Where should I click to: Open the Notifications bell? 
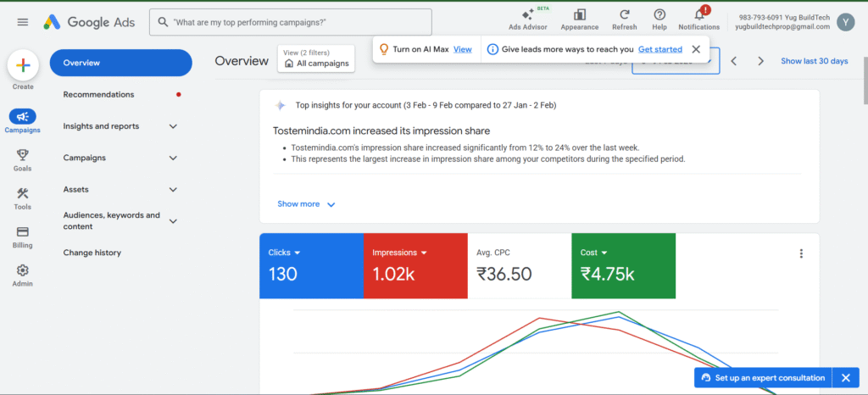click(698, 15)
